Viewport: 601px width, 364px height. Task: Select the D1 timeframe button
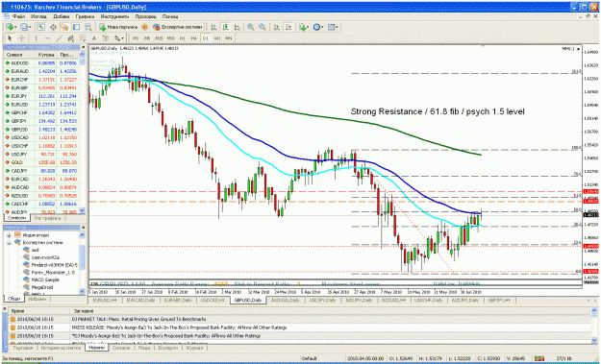pos(206,38)
